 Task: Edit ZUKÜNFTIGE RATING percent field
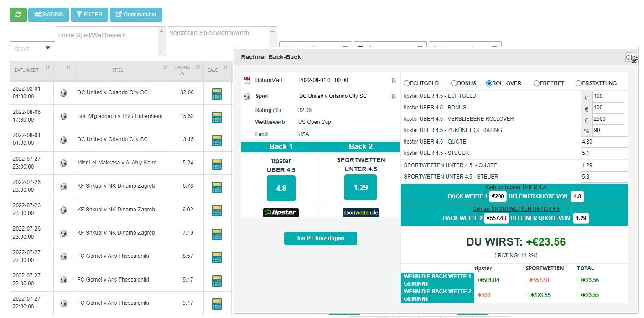(x=608, y=131)
